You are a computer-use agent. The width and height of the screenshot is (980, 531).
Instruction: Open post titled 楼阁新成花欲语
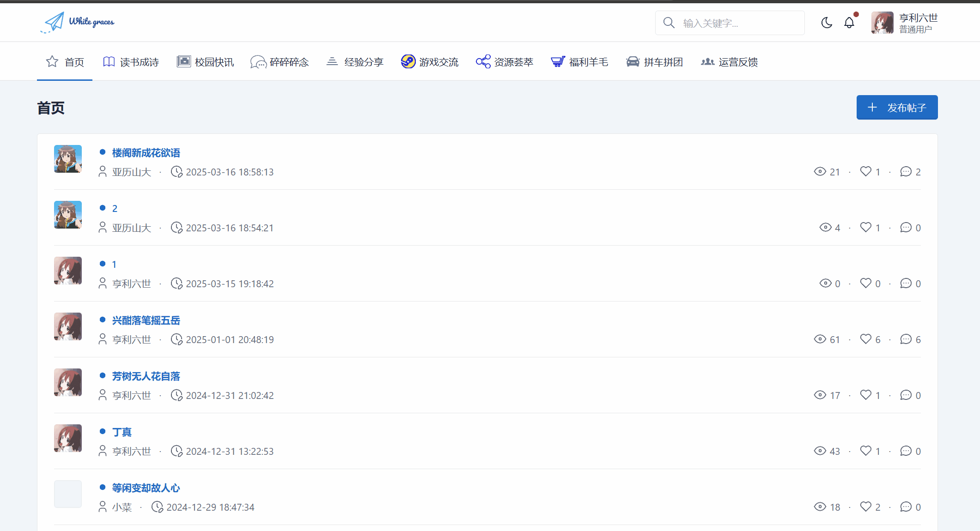146,153
